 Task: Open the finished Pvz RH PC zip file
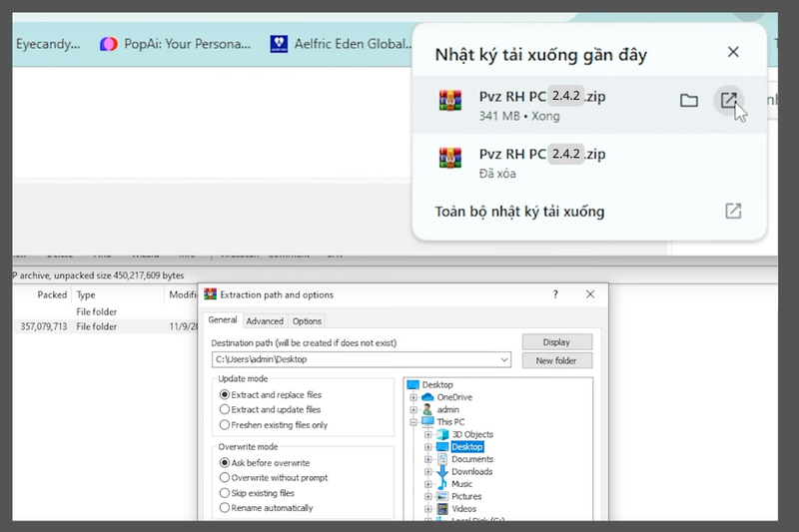[728, 100]
